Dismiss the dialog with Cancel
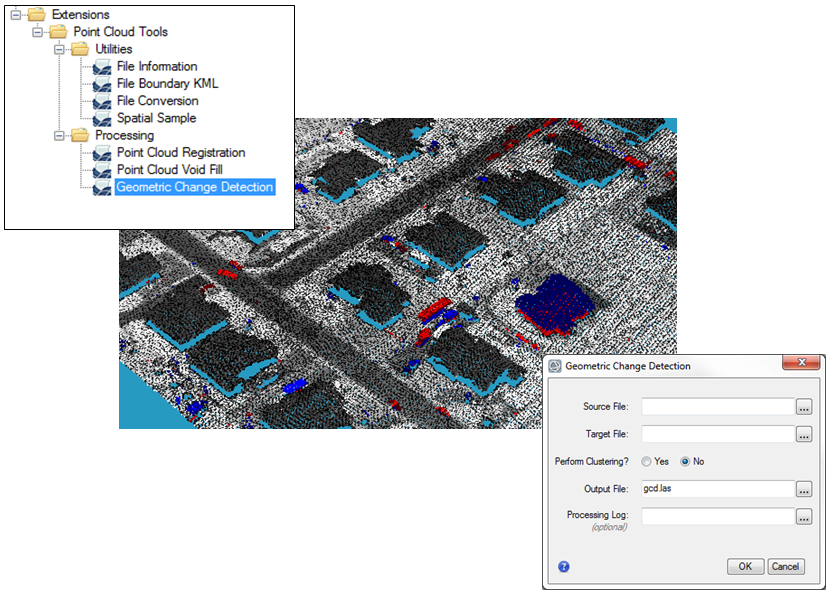 click(787, 566)
